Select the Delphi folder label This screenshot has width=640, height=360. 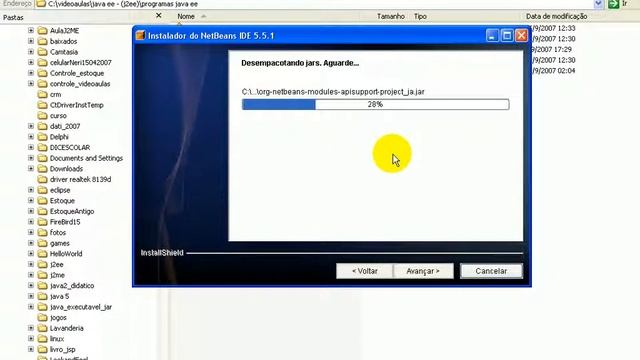(59, 137)
